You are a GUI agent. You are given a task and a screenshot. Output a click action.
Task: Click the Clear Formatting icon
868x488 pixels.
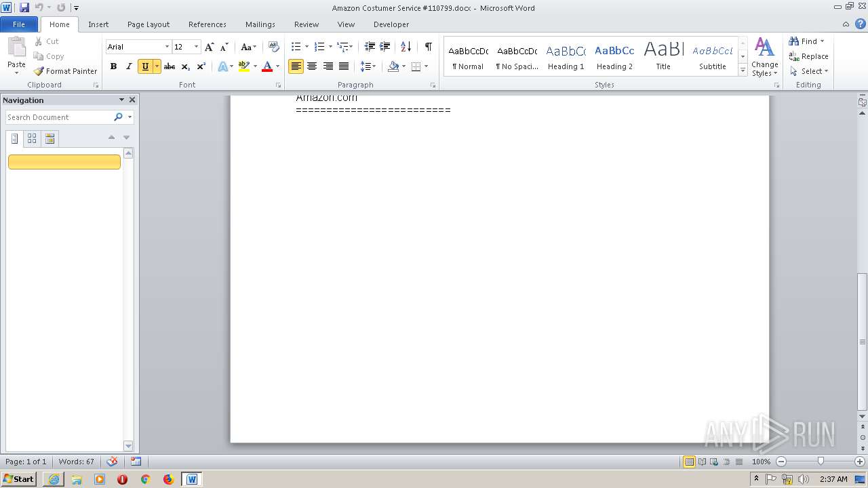tap(274, 47)
